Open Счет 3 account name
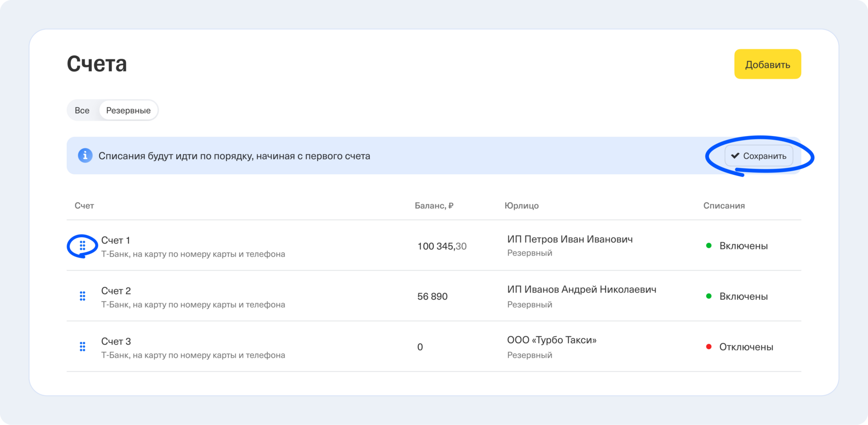This screenshot has height=425, width=868. (x=116, y=342)
